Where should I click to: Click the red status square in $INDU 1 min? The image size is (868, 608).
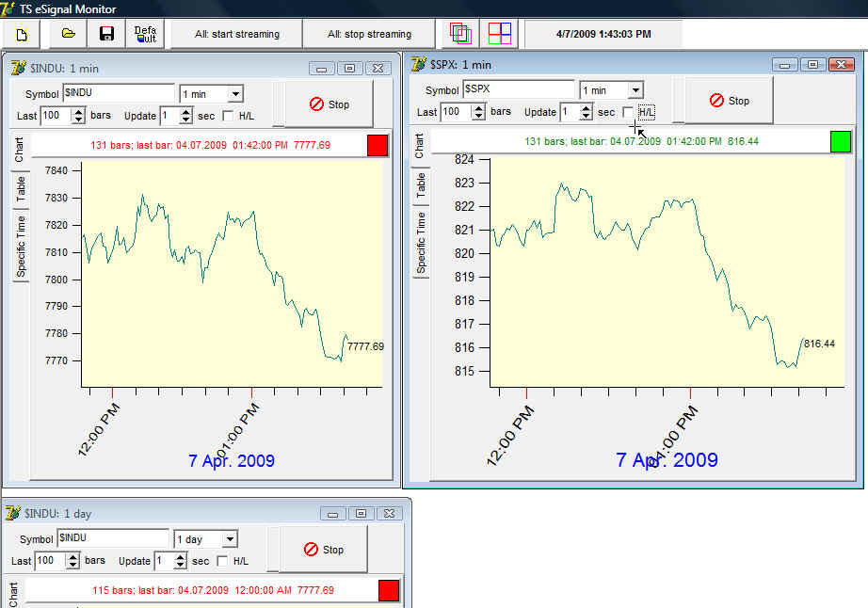point(377,145)
